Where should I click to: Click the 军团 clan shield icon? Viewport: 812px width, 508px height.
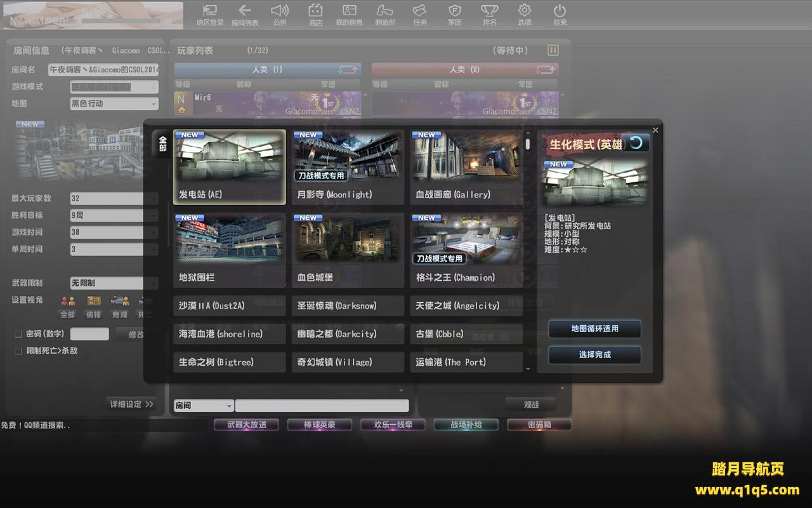[454, 11]
